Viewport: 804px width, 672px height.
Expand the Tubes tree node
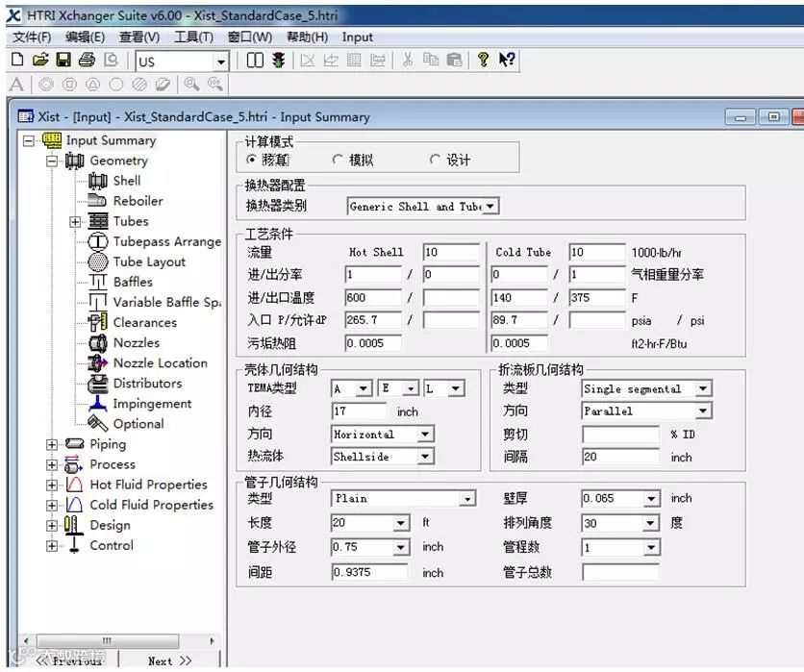click(x=75, y=221)
